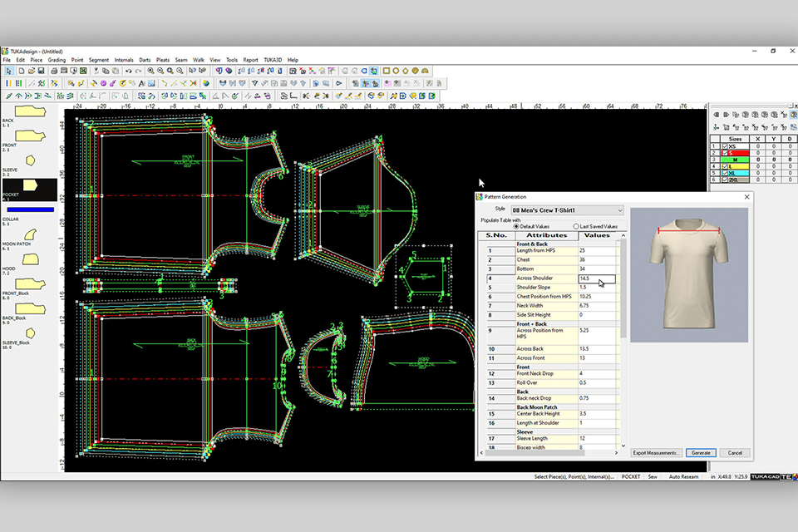Select the arrow pointer tool
This screenshot has width=798, height=532.
(x=8, y=71)
